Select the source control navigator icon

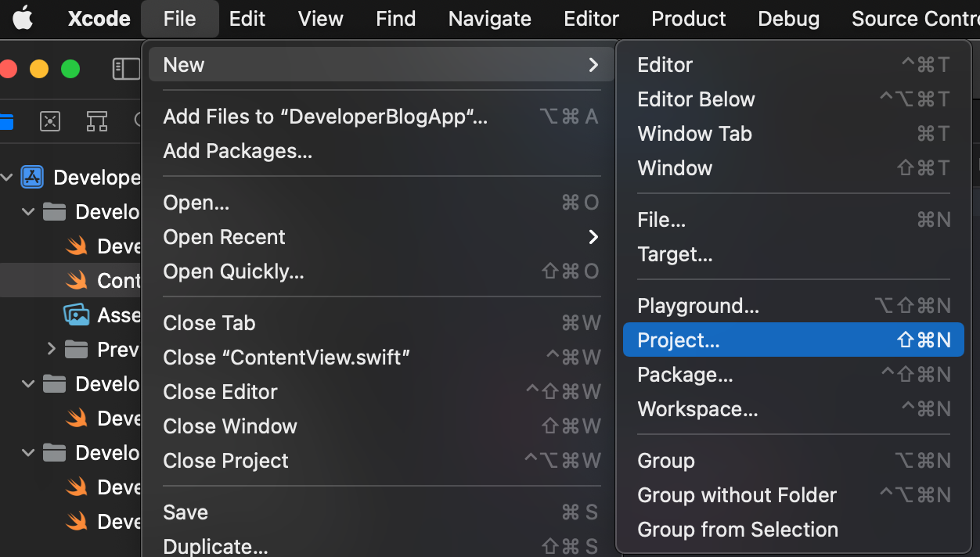coord(50,121)
